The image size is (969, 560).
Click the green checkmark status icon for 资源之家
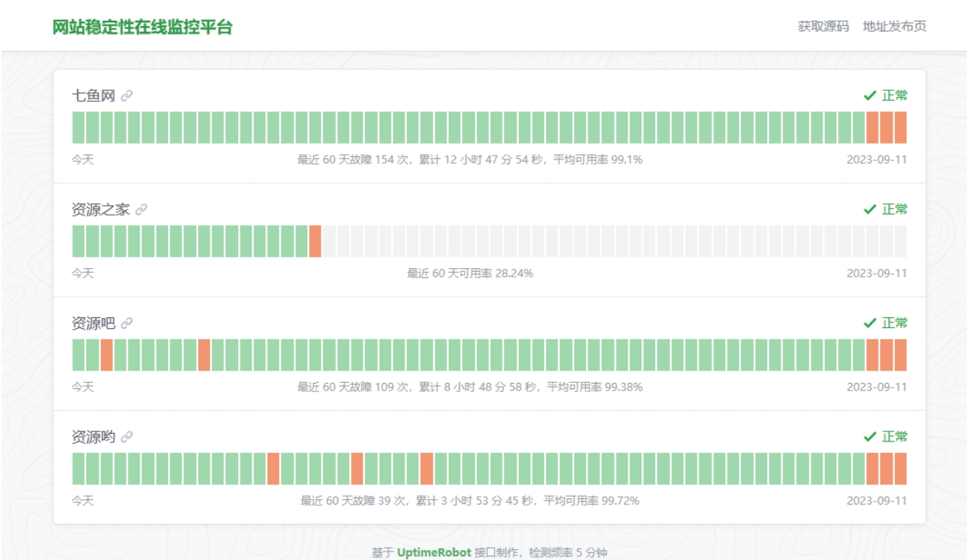(870, 210)
